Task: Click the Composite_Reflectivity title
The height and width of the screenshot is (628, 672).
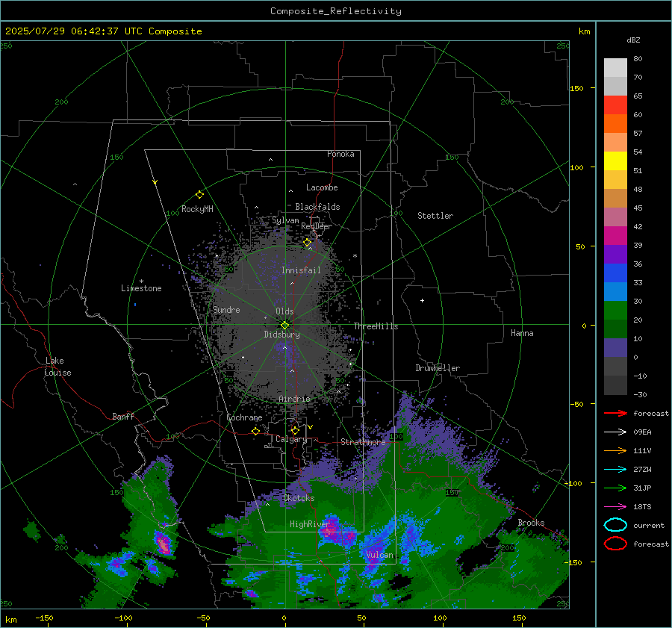Action: tap(336, 11)
